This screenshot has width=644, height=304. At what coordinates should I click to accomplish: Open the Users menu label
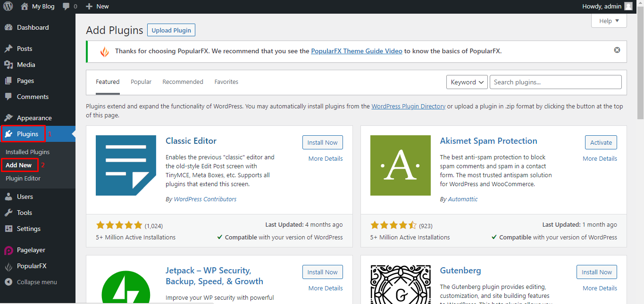(25, 197)
